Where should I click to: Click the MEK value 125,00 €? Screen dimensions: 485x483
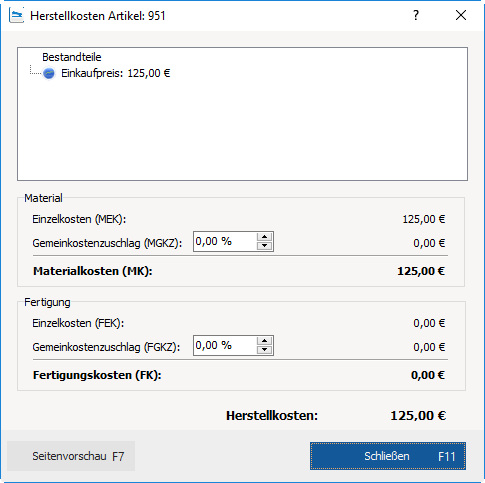coord(424,219)
